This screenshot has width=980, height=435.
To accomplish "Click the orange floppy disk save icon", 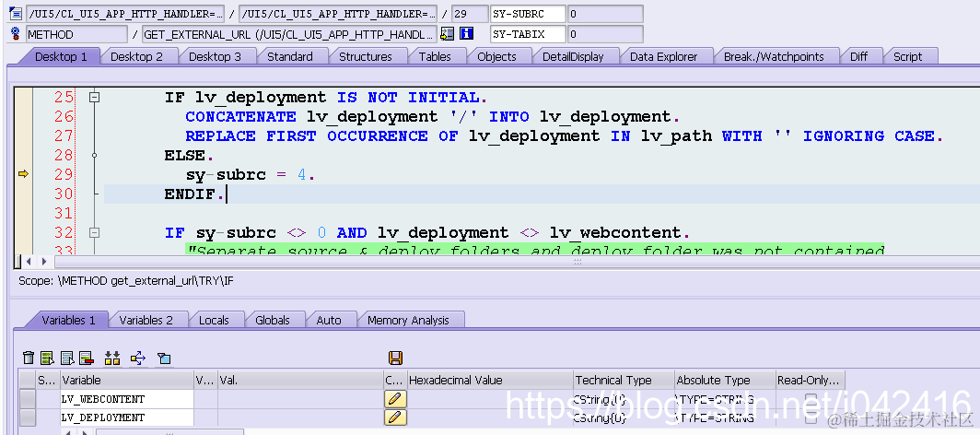I will 396,358.
